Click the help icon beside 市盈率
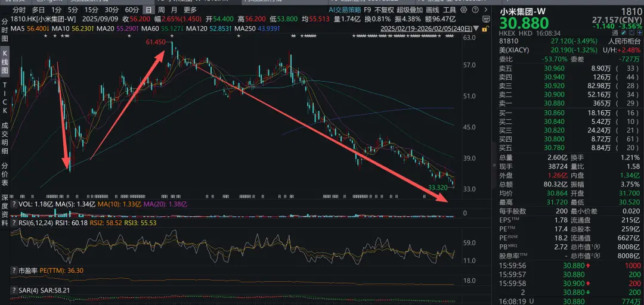Image resolution: width=644 pixels, height=305 pixels. click(x=14, y=270)
